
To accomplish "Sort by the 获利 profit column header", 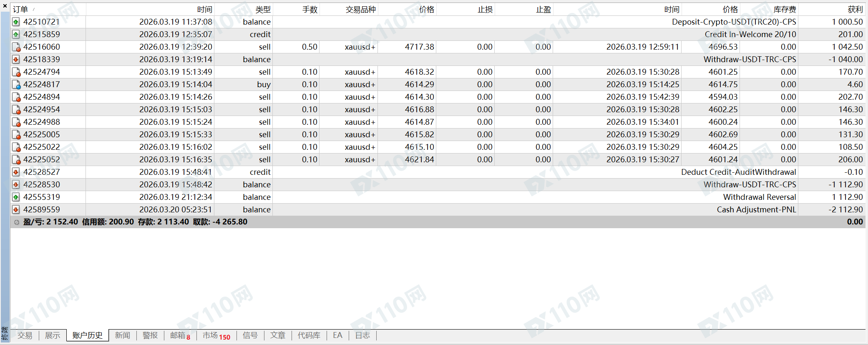I will pyautogui.click(x=855, y=10).
